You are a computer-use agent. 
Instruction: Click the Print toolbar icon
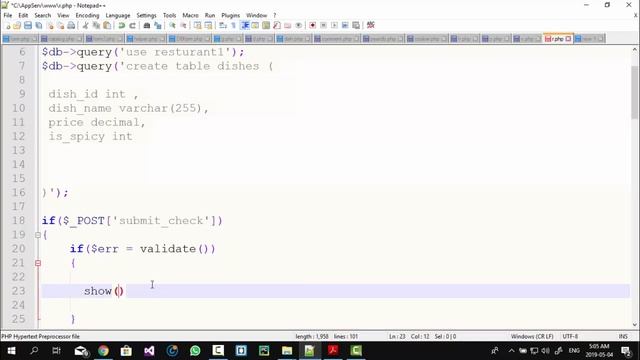(71, 26)
